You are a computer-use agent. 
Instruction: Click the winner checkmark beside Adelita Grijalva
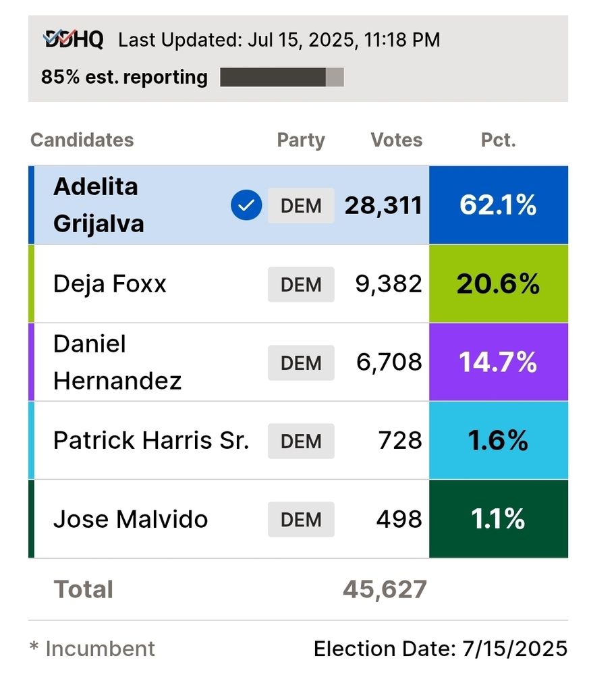(x=246, y=205)
